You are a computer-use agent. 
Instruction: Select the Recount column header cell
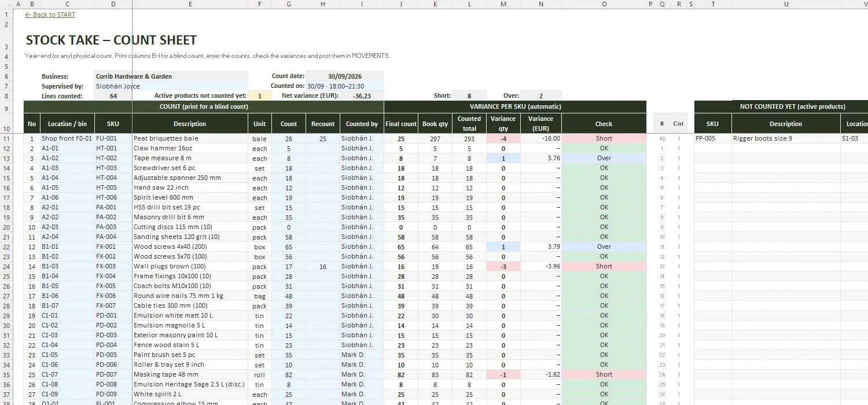(323, 124)
